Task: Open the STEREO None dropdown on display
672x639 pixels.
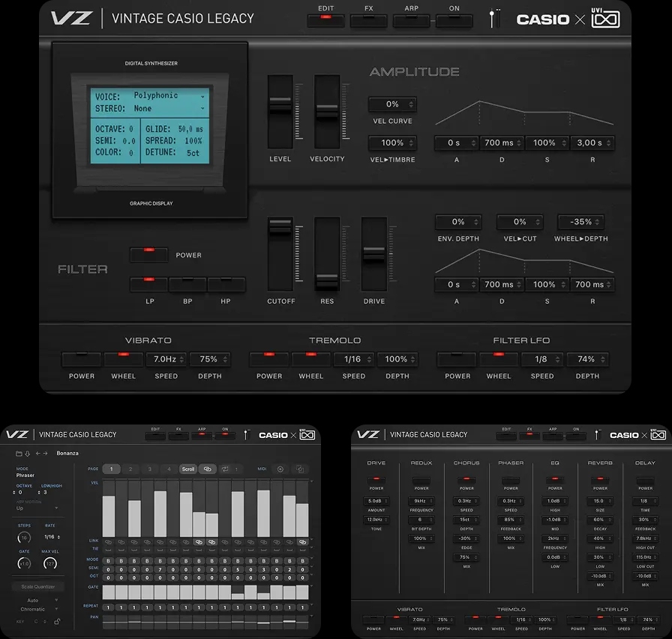Action: point(169,109)
